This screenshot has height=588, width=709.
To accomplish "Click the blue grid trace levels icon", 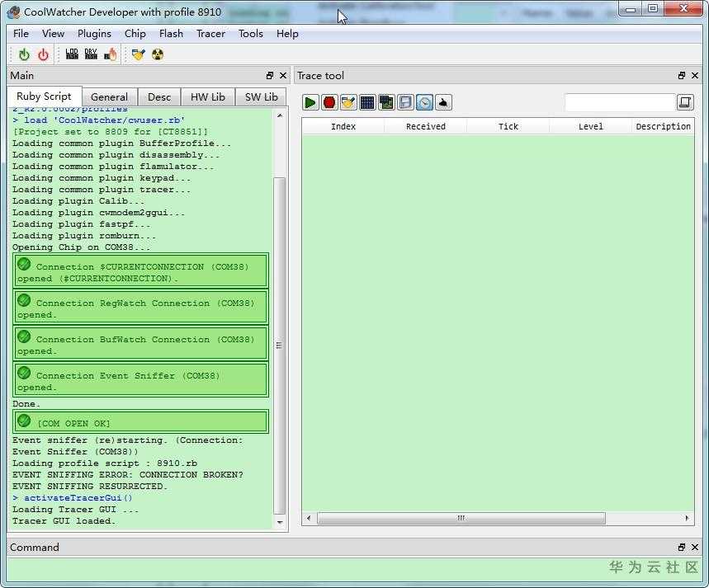I will [x=367, y=102].
